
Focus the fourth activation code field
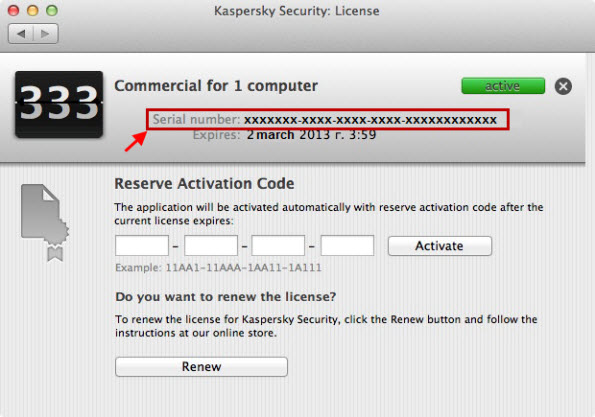[347, 245]
